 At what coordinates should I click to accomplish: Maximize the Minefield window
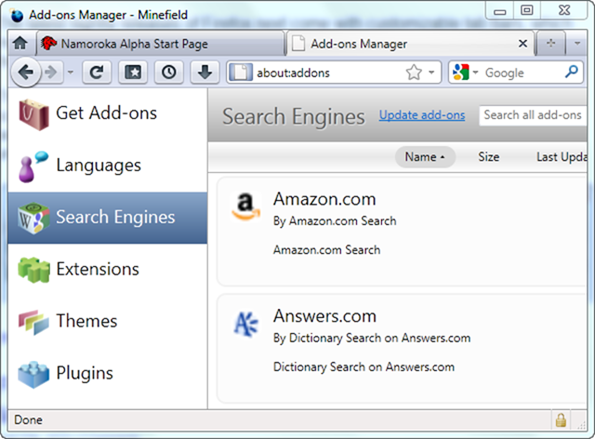pos(527,10)
